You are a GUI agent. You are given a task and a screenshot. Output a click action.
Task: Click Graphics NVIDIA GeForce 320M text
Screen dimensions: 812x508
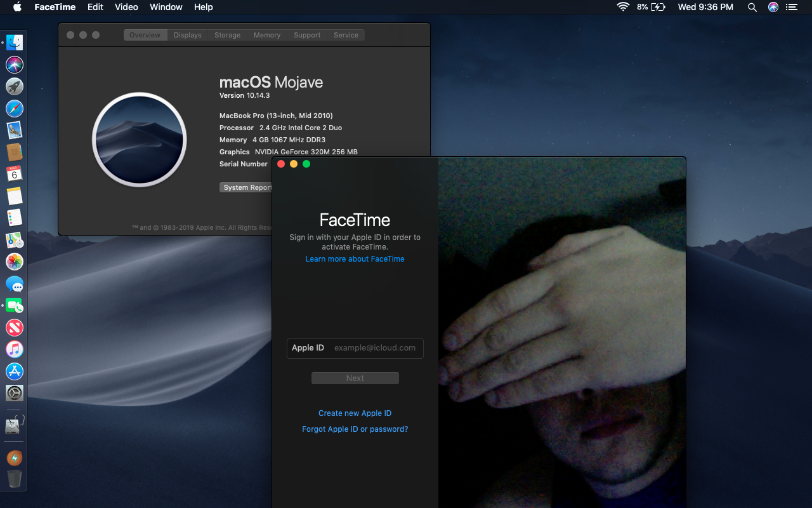pos(289,152)
